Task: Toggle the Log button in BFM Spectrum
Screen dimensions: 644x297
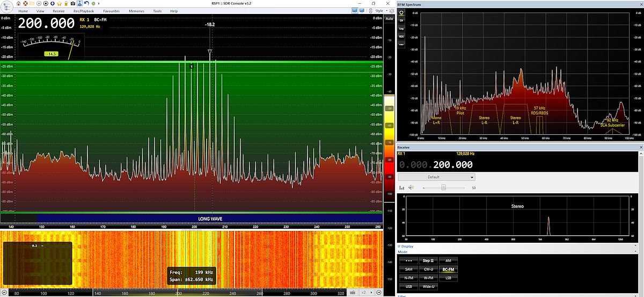Action: click(401, 28)
